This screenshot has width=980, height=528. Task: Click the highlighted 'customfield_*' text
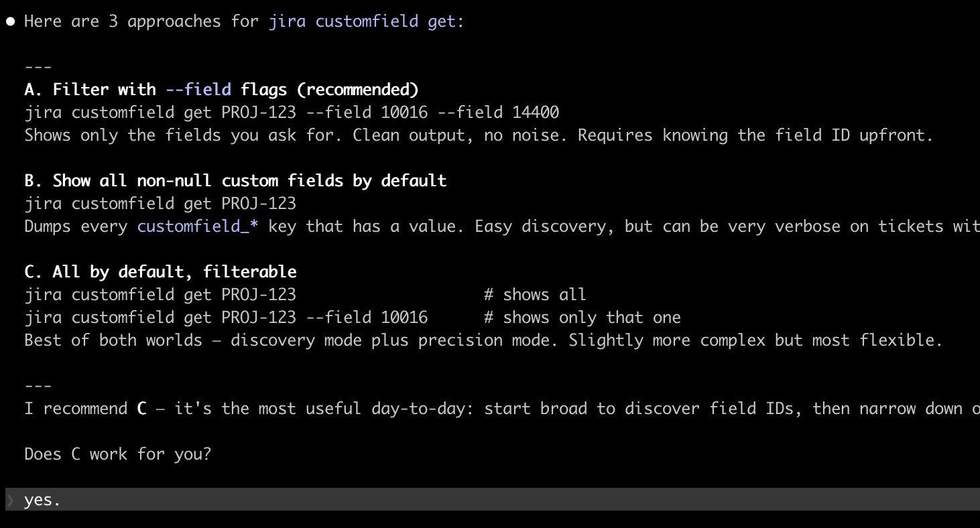pos(198,226)
